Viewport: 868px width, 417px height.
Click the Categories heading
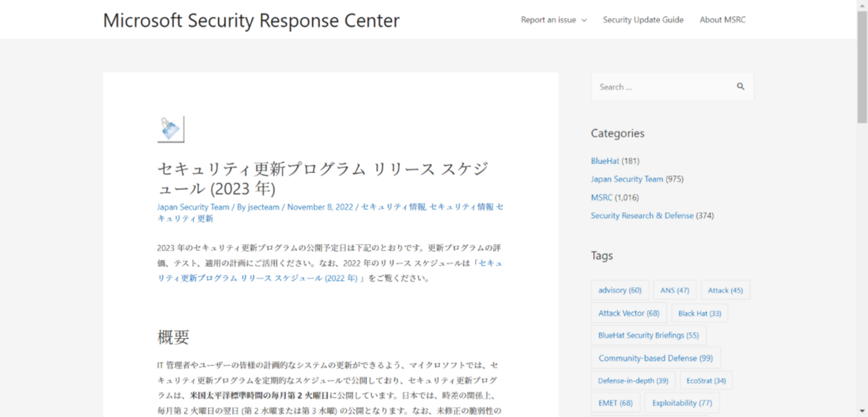618,133
